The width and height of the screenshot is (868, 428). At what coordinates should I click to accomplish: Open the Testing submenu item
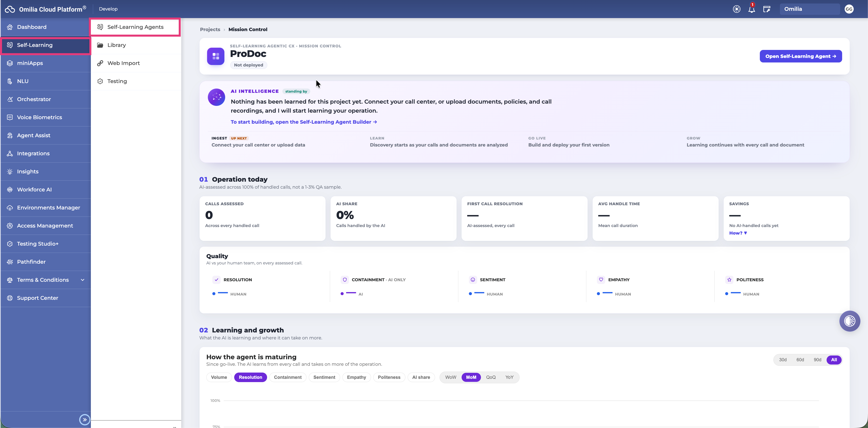coord(136,81)
